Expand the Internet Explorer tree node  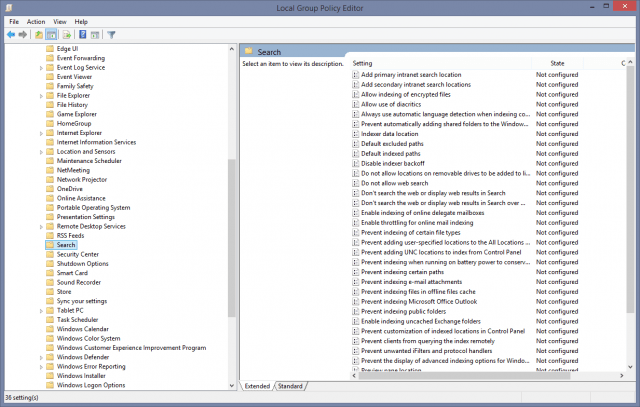click(x=41, y=133)
